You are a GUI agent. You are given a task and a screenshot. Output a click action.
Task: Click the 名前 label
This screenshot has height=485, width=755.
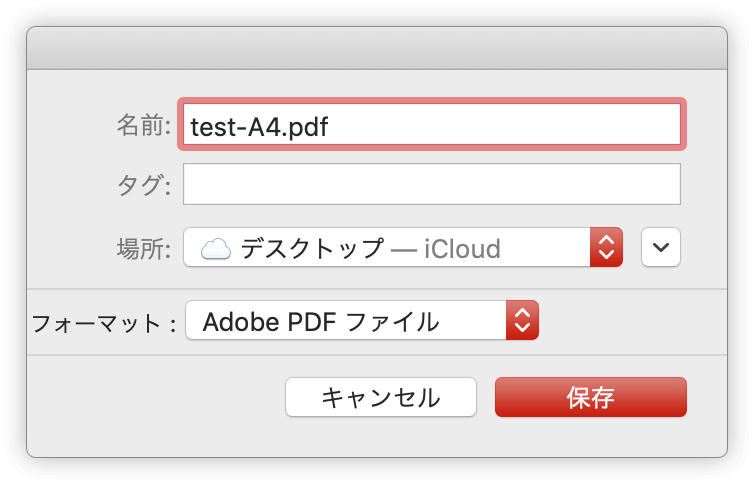point(143,125)
